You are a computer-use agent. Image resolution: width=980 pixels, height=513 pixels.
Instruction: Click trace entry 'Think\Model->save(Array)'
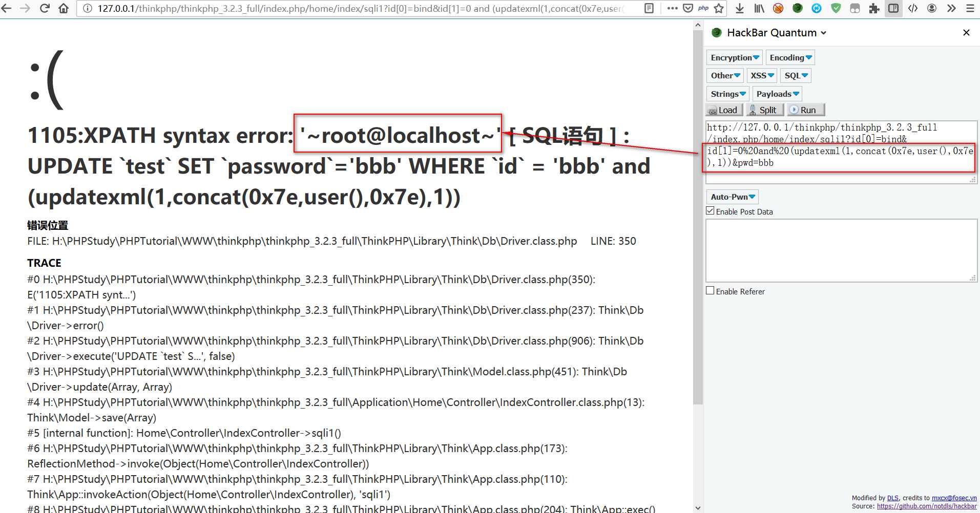pyautogui.click(x=92, y=418)
